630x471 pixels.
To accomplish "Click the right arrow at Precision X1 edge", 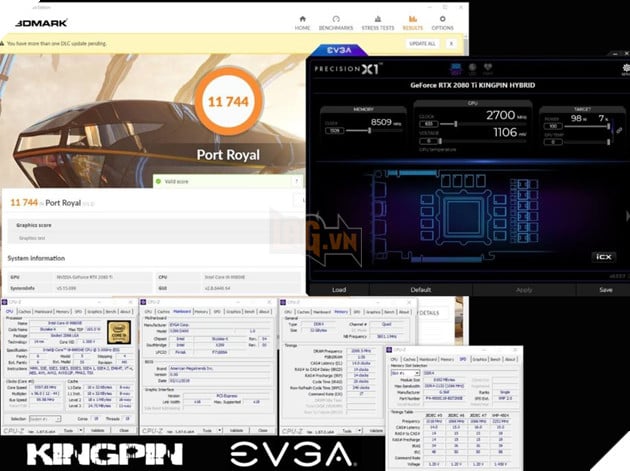I will click(627, 216).
